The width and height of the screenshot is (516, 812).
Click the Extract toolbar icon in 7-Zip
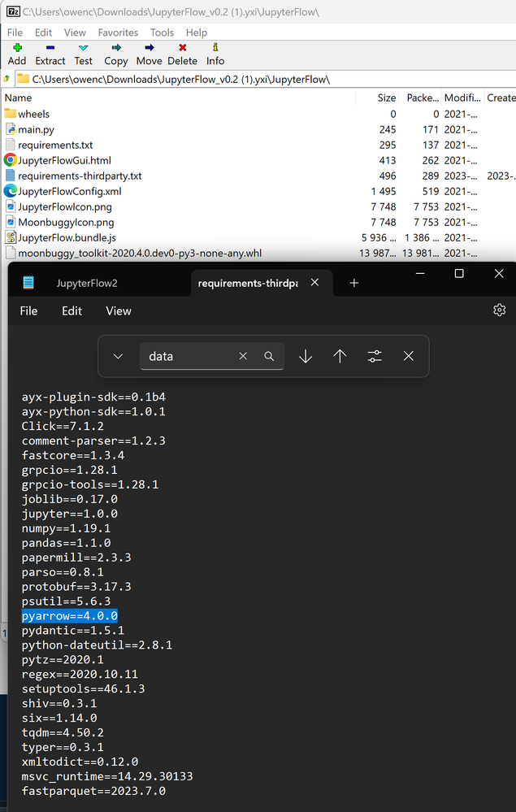(50, 48)
